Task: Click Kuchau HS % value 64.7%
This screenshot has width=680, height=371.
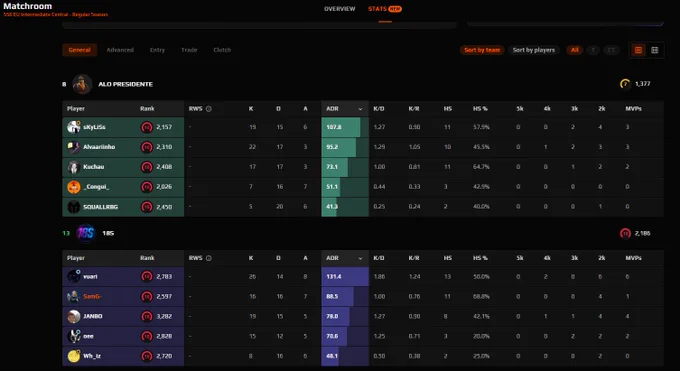Action: [x=481, y=167]
